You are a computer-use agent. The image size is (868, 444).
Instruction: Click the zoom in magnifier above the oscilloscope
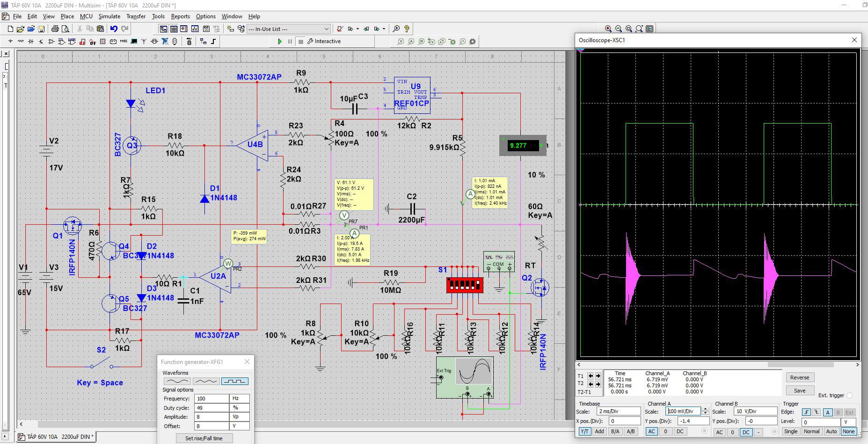608,29
